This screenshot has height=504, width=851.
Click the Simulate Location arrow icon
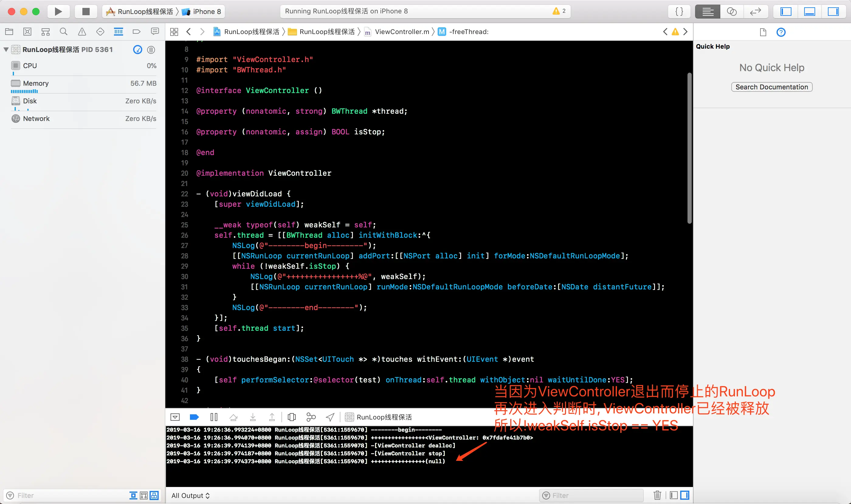point(330,417)
